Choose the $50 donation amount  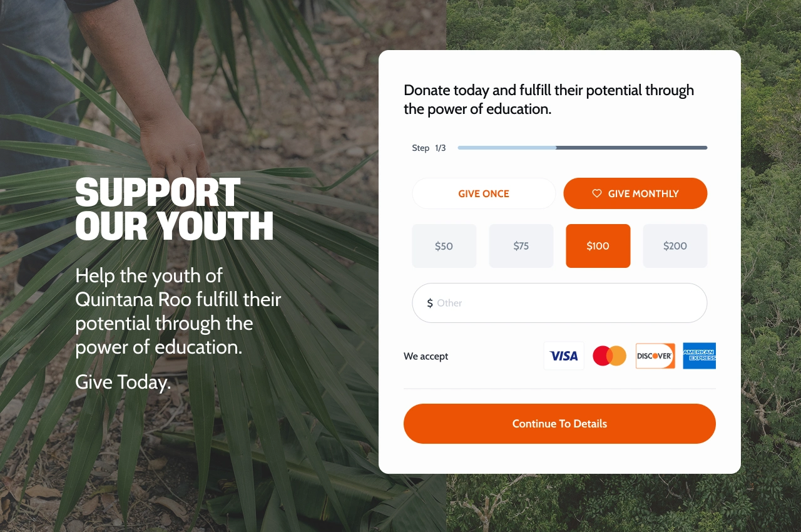click(444, 246)
